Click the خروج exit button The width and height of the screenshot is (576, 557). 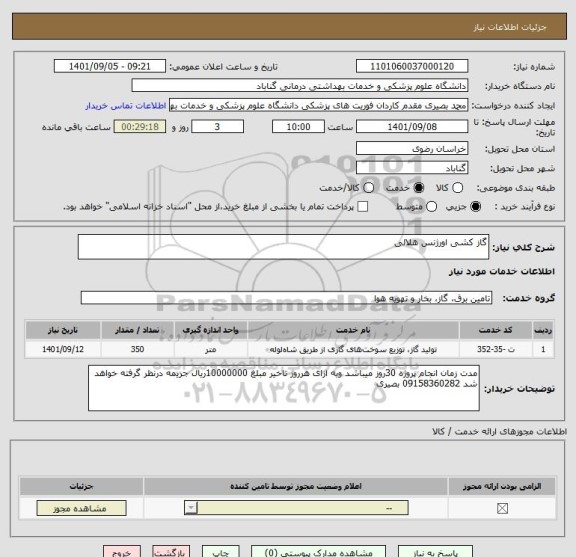122,552
